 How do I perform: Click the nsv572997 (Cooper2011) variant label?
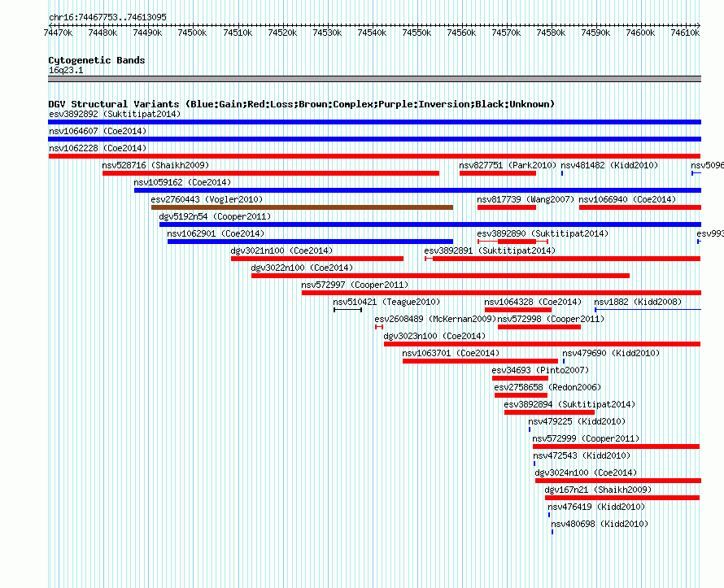tap(355, 285)
